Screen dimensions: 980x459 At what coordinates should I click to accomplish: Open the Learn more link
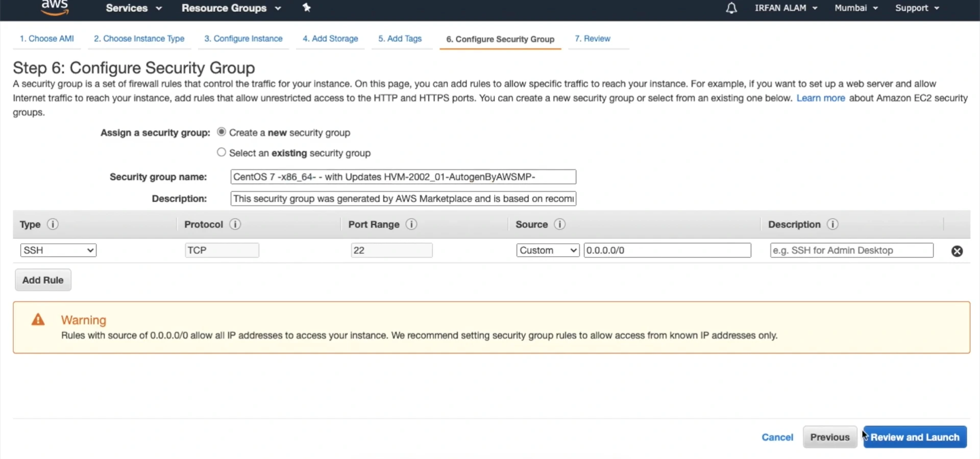[x=821, y=98]
